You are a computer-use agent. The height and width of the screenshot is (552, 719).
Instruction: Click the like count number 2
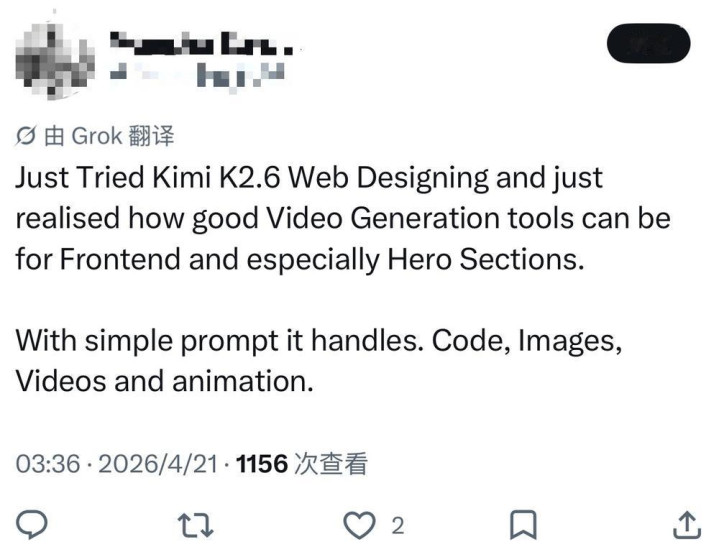[398, 526]
